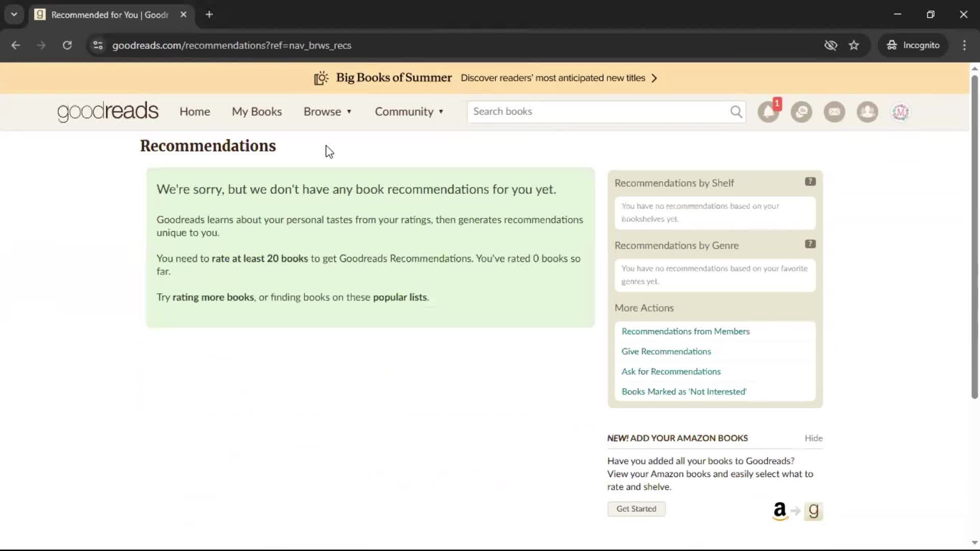Open the tab search dropdown arrow
Viewport: 980px width, 551px height.
coord(14,14)
